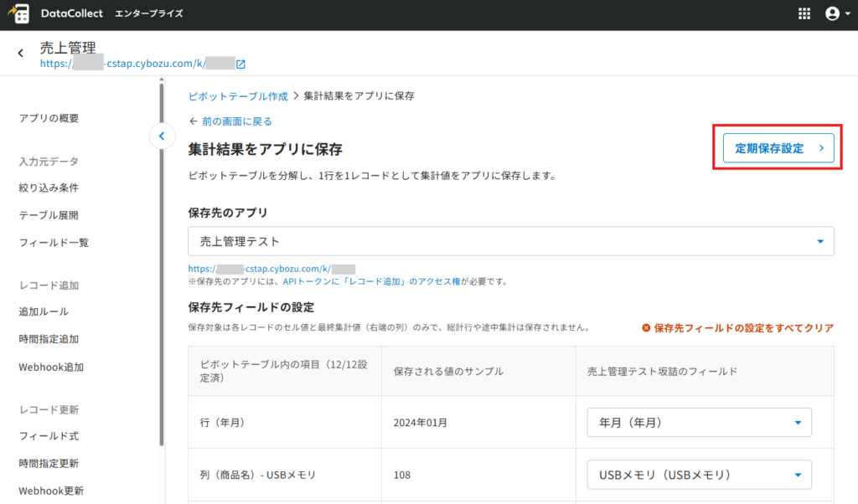This screenshot has height=504, width=858.
Task: Open 追加ルール in sidebar
Action: tap(44, 311)
